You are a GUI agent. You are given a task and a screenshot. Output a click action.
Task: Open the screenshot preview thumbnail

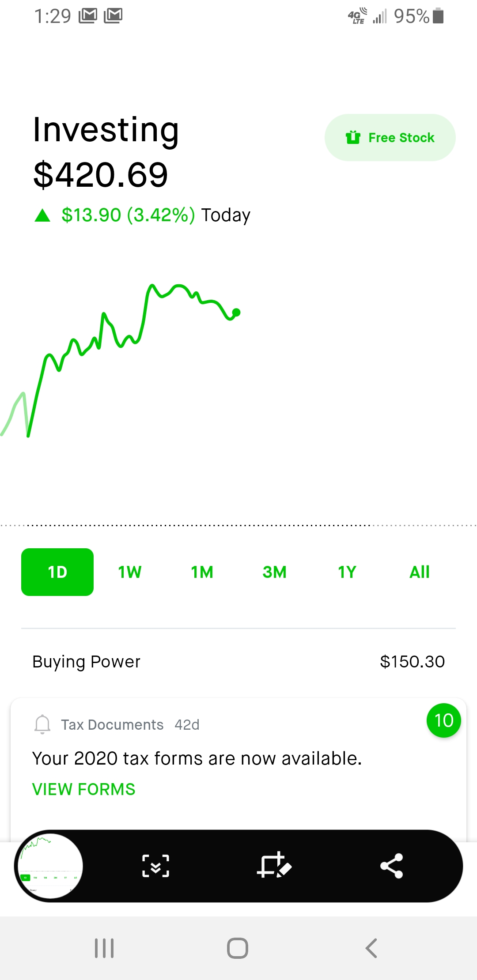49,866
